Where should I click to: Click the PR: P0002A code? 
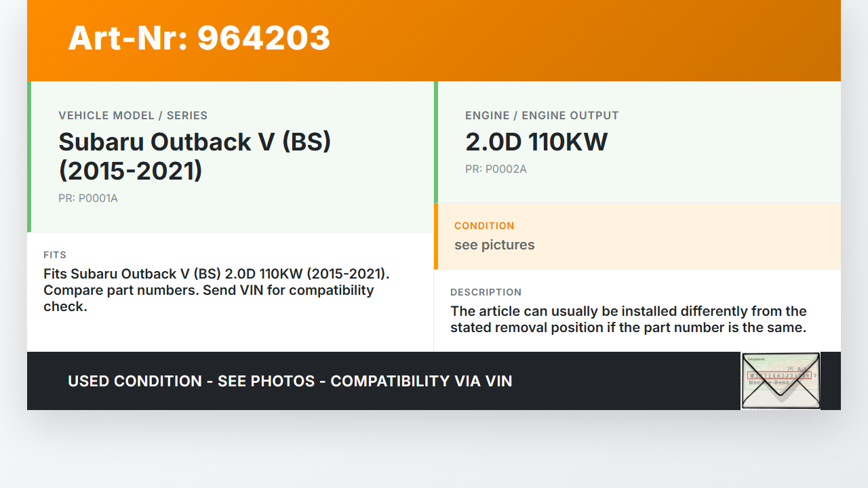(496, 169)
